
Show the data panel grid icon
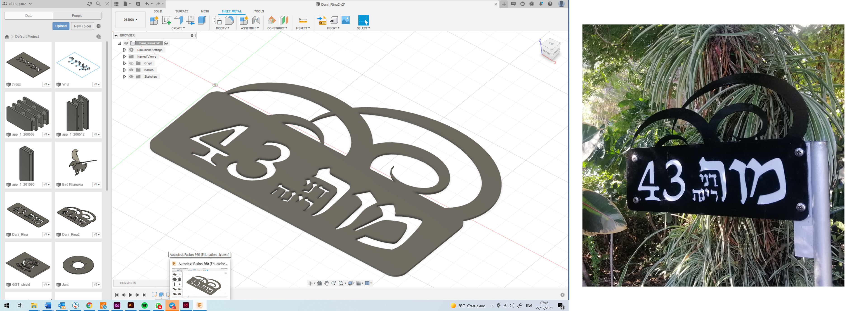point(117,4)
